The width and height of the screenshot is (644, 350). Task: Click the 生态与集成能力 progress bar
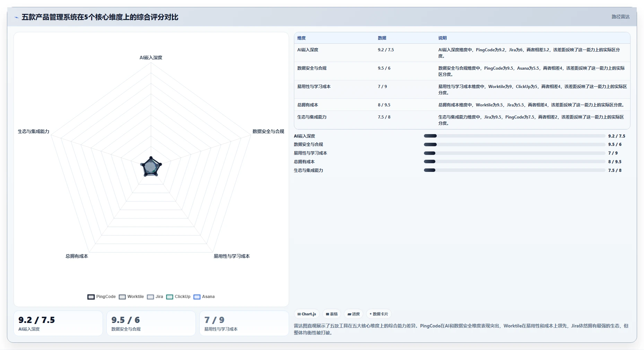[x=514, y=170]
